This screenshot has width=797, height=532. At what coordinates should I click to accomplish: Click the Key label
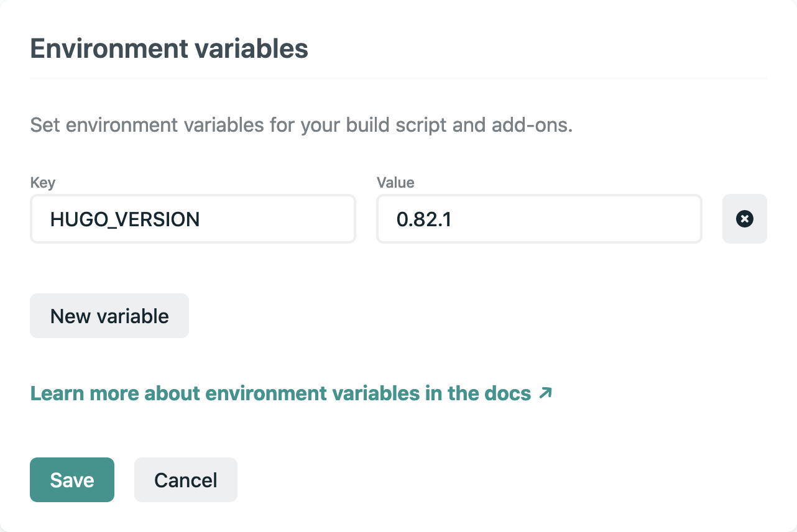[x=42, y=183]
